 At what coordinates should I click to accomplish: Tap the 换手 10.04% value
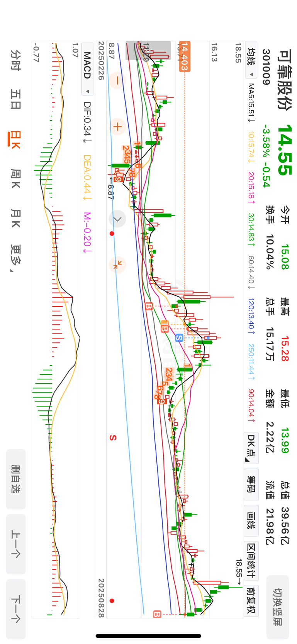point(269,252)
